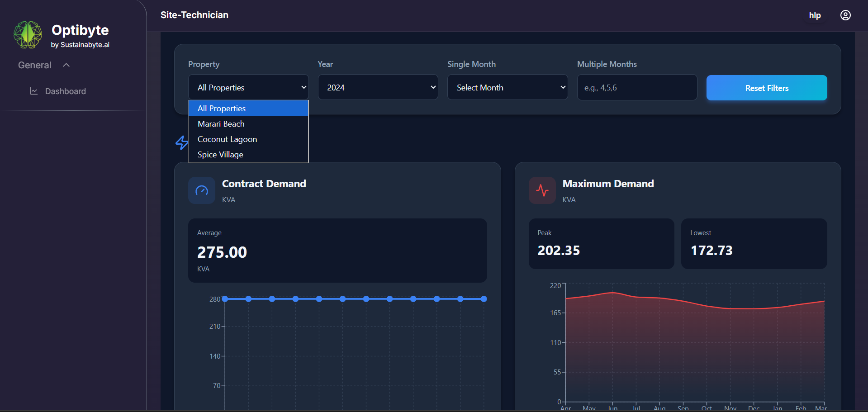Click the Contract Demand gauge icon
The height and width of the screenshot is (412, 868).
(x=202, y=190)
